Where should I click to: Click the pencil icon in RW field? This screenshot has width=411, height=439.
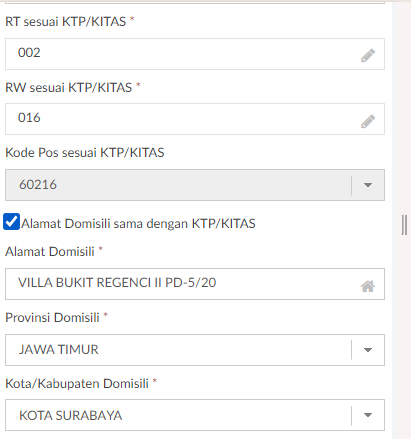pos(368,121)
